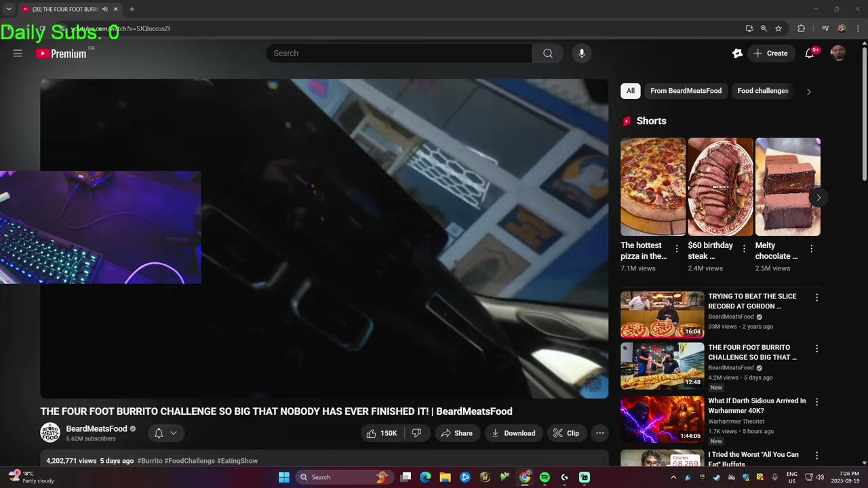The image size is (868, 488).
Task: Open Gordon slice record video thumbnail
Action: pos(663,314)
